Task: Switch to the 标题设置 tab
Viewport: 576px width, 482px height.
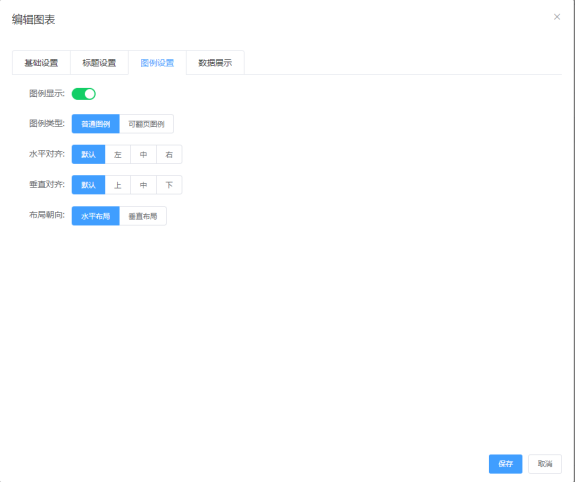Action: click(x=99, y=63)
